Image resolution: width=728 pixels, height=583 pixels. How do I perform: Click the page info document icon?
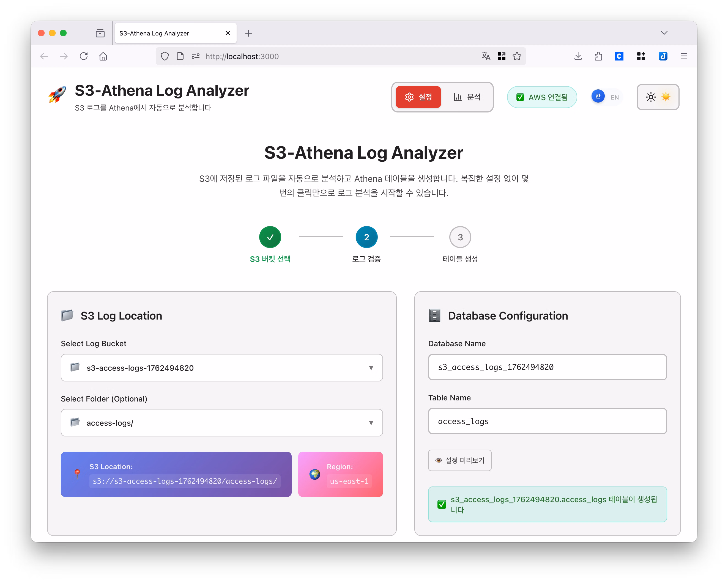(180, 56)
